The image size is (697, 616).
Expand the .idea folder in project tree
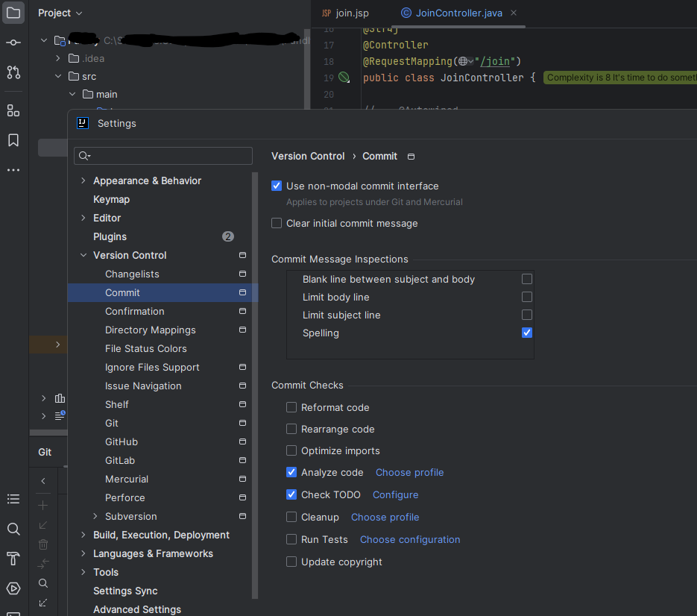(x=58, y=58)
